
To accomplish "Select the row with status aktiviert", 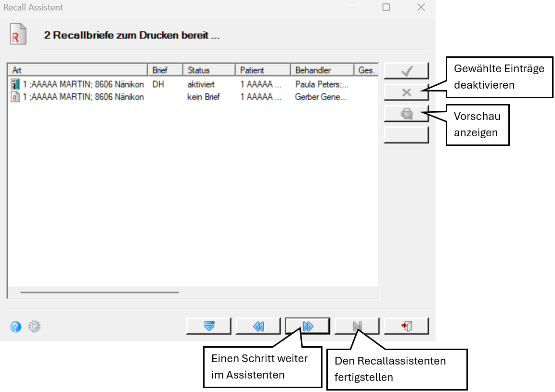I will coord(193,84).
